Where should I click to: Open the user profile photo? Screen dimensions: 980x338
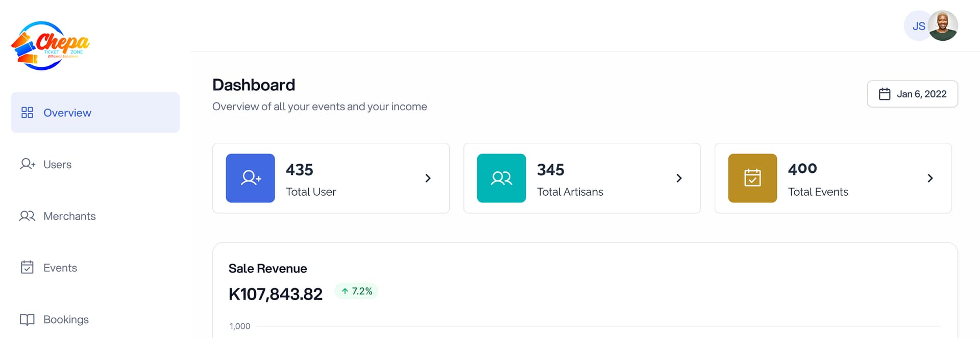point(943,26)
